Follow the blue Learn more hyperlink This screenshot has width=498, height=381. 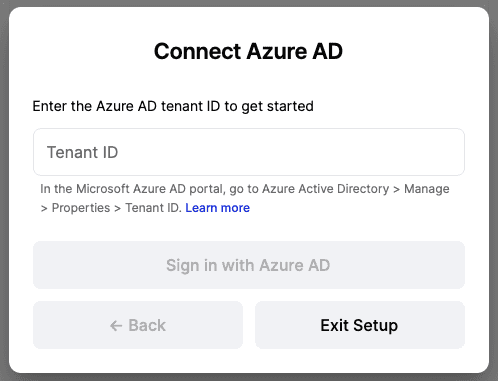tap(217, 208)
